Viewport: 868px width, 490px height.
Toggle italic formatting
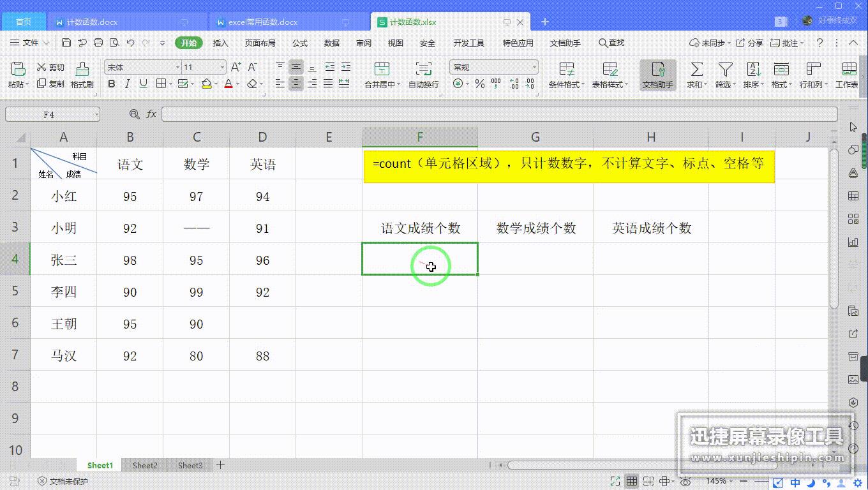(127, 84)
